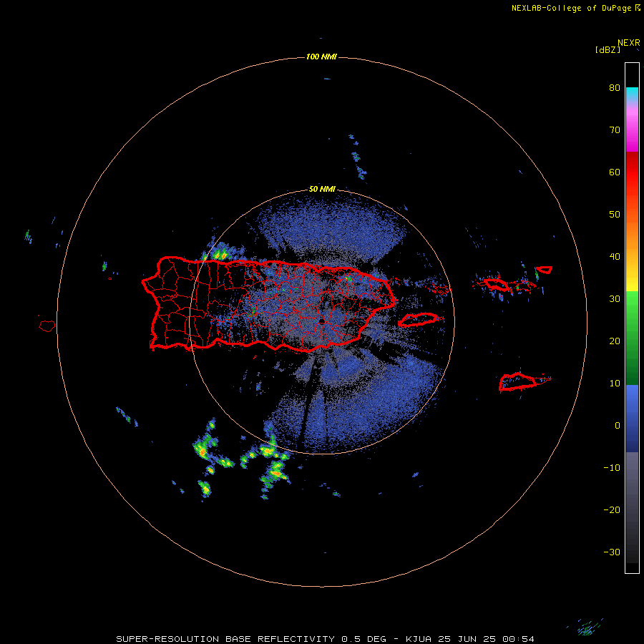Click the -10 value on the dBZ scale
This screenshot has width=644, height=644.
click(x=612, y=468)
